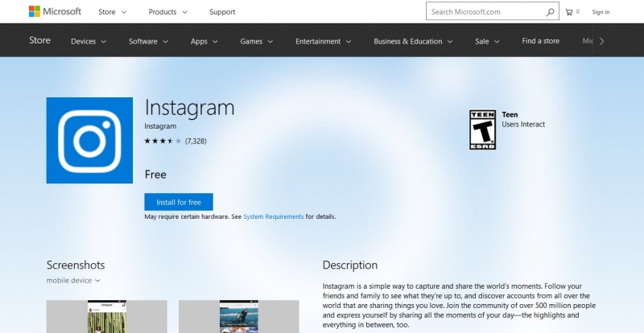Viewport: 644px width, 333px height.
Task: Open the Entertainment menu
Action: point(324,41)
